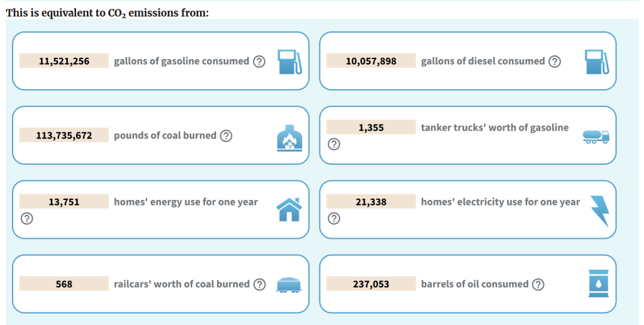Click help icon under homes' energy use
The image size is (644, 325).
pyautogui.click(x=26, y=218)
